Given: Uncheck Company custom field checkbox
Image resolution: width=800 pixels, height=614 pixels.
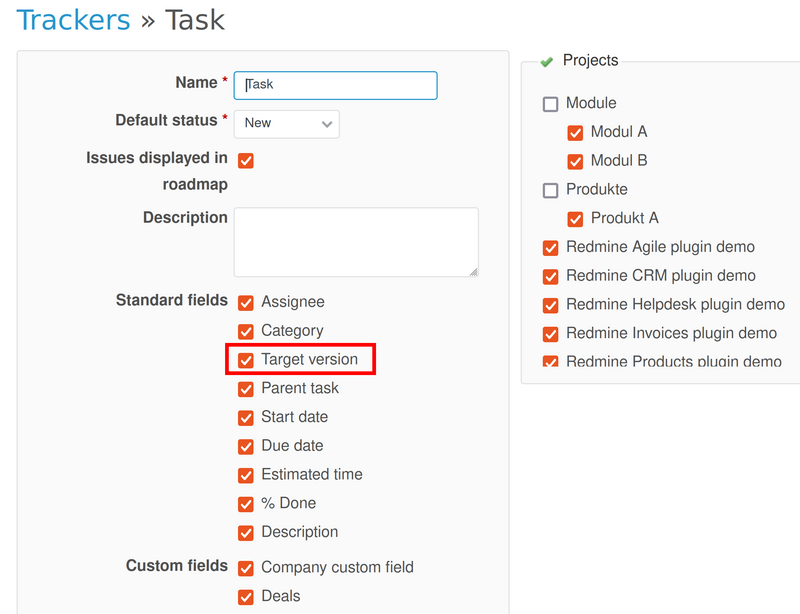Looking at the screenshot, I should pos(246,568).
